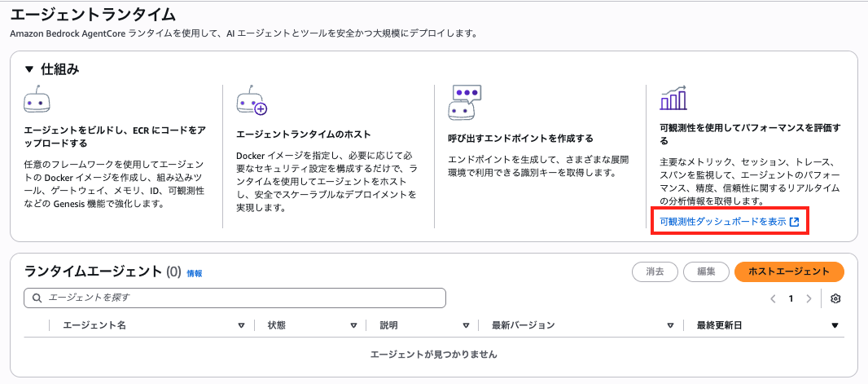Click the robot icon above エージェントをビルドし
868x384 pixels.
37,101
